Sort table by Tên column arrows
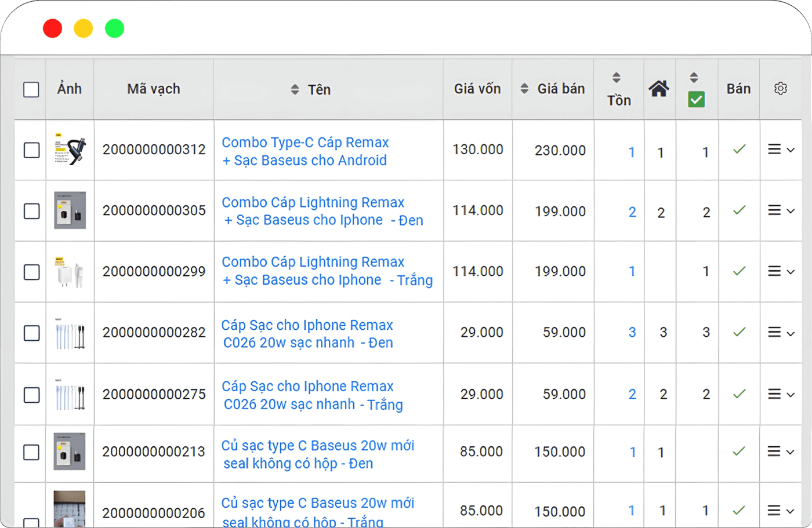Viewport: 812px width, 528px height. click(295, 89)
